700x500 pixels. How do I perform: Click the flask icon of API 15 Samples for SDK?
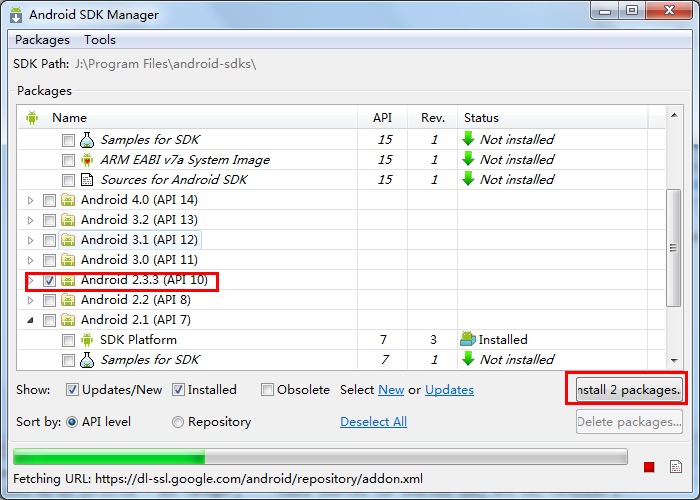coord(87,140)
